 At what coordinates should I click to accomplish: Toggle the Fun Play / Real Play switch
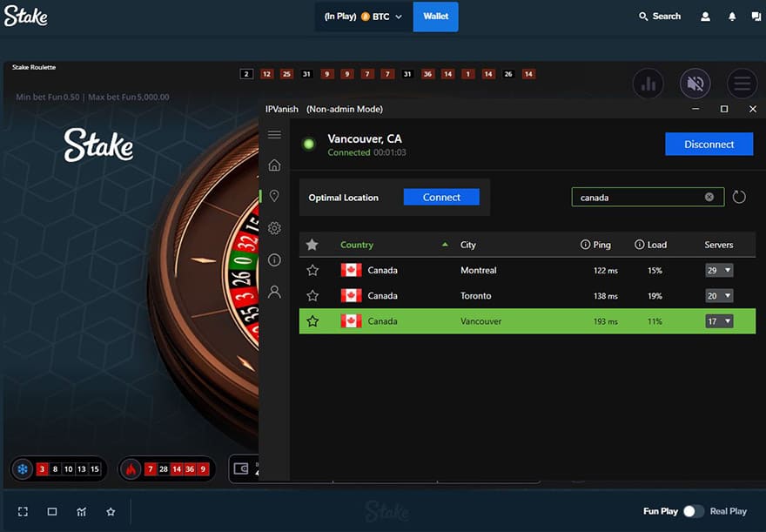click(x=694, y=511)
